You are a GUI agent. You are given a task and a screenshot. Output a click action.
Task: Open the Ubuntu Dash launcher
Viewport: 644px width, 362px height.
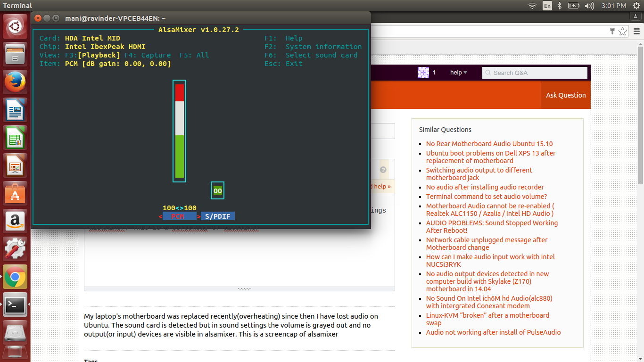click(x=15, y=27)
